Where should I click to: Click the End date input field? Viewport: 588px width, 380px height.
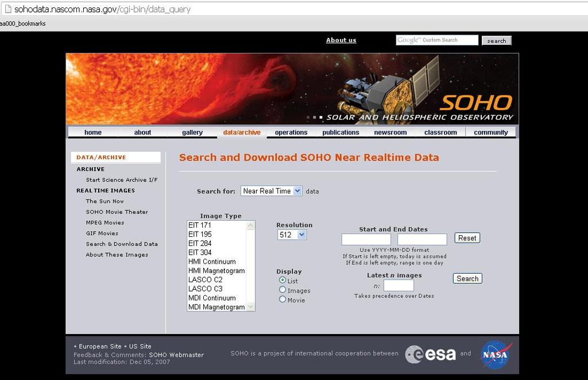tap(422, 239)
